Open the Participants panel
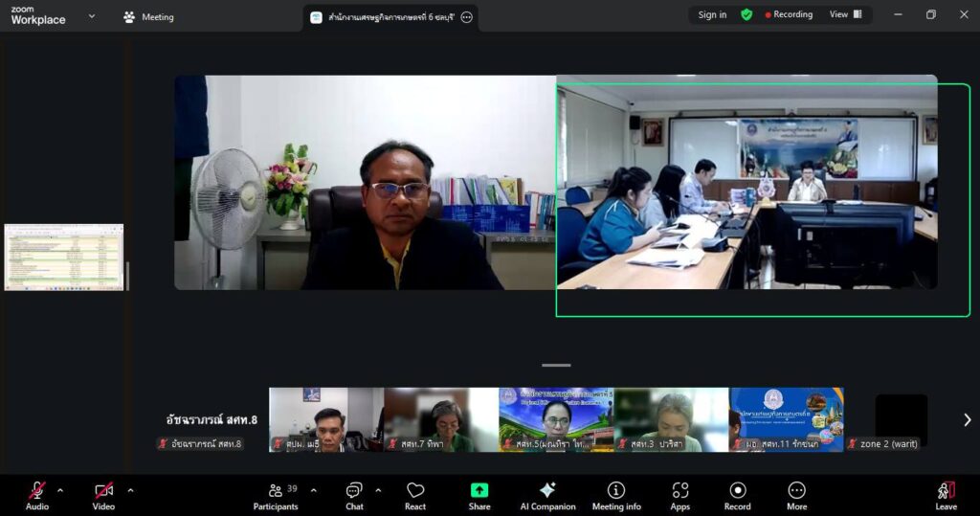Viewport: 980px width, 516px height. [276, 495]
